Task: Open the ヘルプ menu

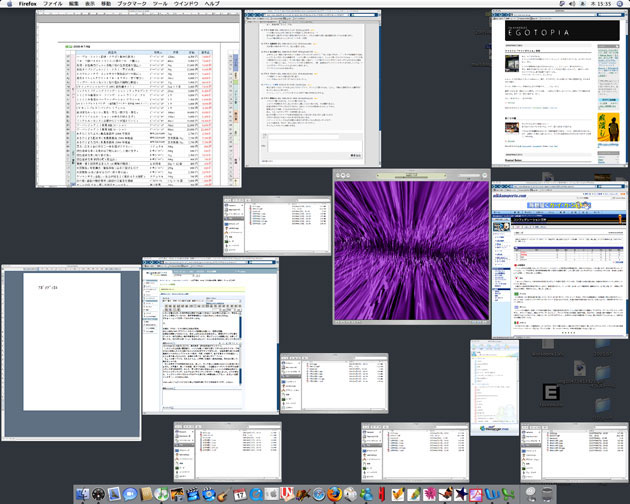Action: [212, 5]
